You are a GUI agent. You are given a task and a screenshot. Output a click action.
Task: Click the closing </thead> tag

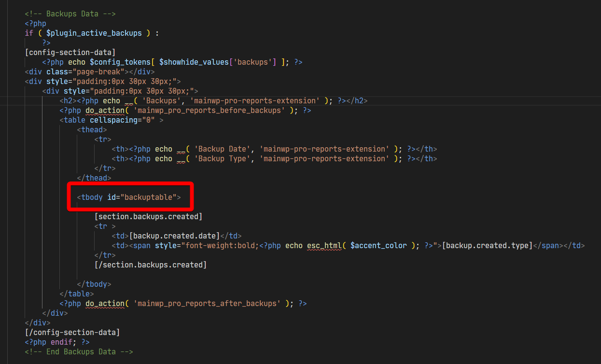[94, 178]
